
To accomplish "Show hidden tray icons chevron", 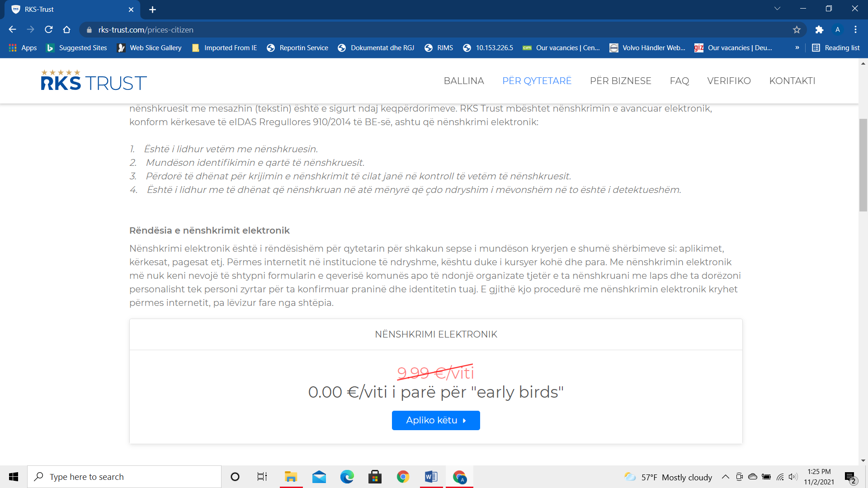I will tap(725, 477).
